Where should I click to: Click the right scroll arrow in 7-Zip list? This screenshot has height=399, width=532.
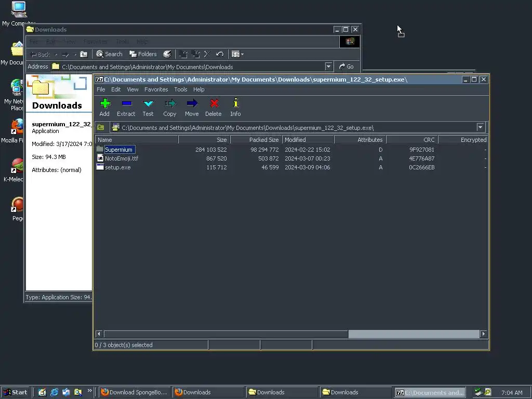[x=484, y=334]
